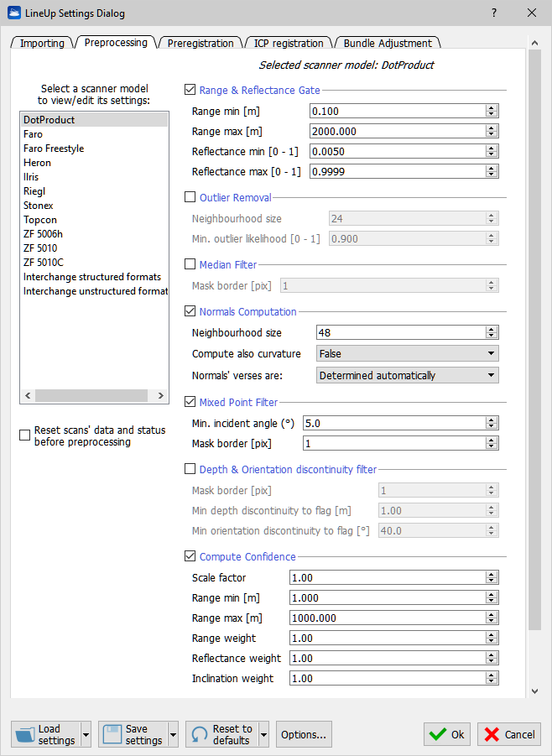Click the red X Cancel button
Image resolution: width=552 pixels, height=756 pixels.
point(509,734)
